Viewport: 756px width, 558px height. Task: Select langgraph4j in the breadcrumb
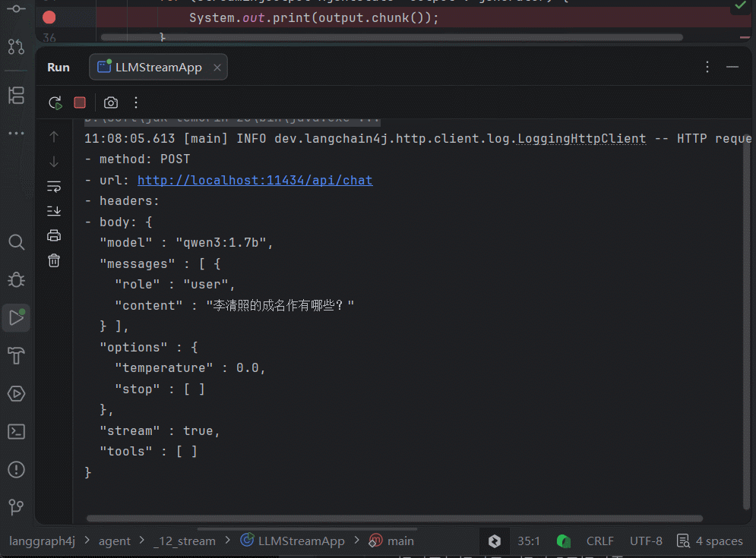click(x=42, y=541)
